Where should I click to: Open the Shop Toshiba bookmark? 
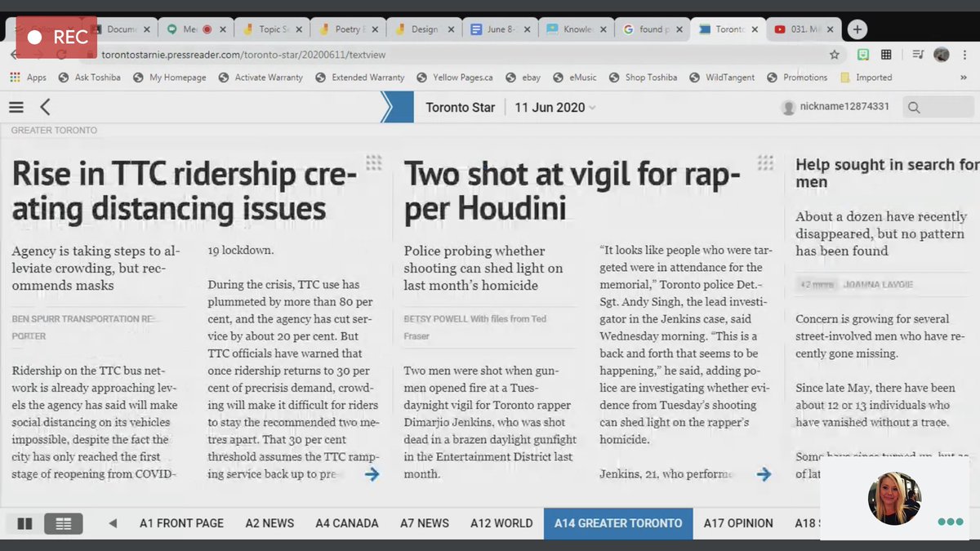(643, 78)
